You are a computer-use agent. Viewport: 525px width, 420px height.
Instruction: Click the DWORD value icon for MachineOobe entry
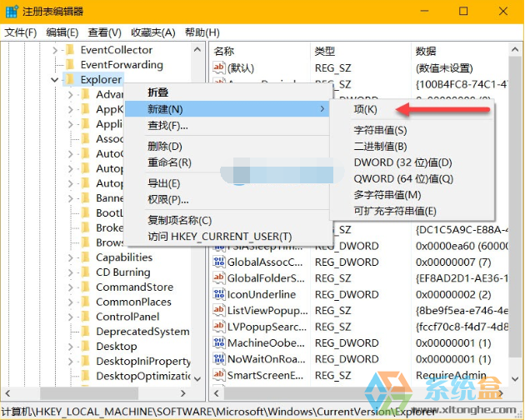[219, 343]
